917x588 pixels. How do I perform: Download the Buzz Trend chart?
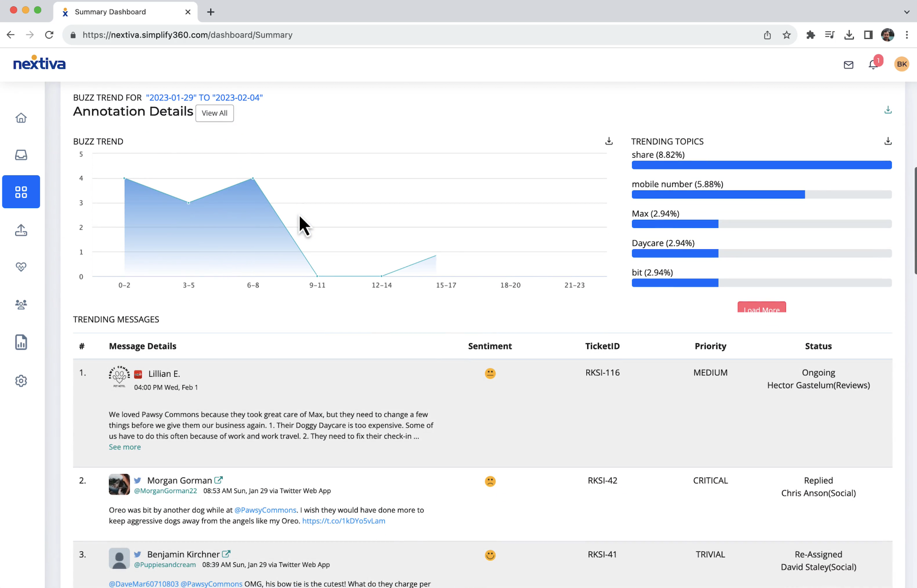click(609, 141)
